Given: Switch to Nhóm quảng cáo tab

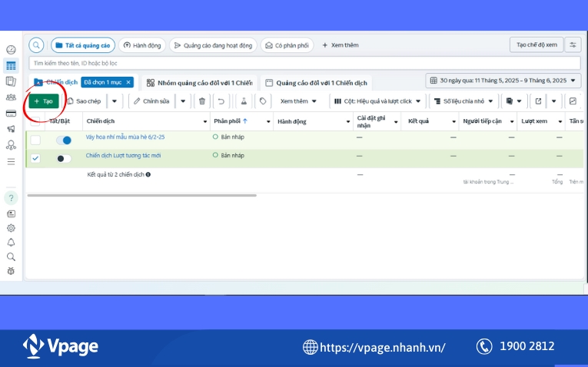Looking at the screenshot, I should point(200,83).
